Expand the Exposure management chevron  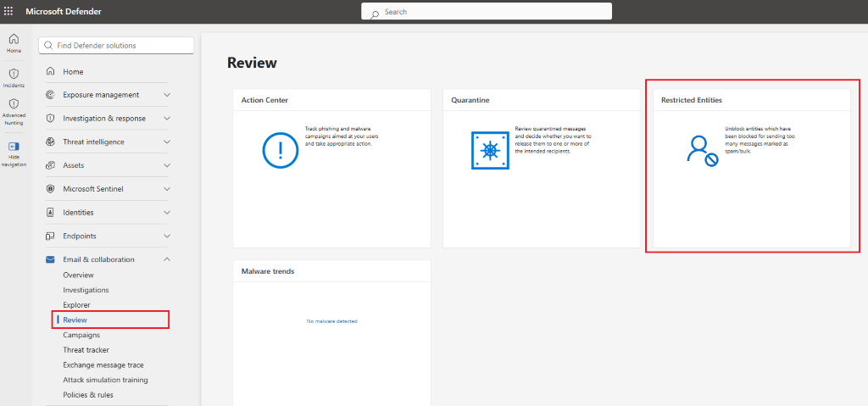[167, 95]
